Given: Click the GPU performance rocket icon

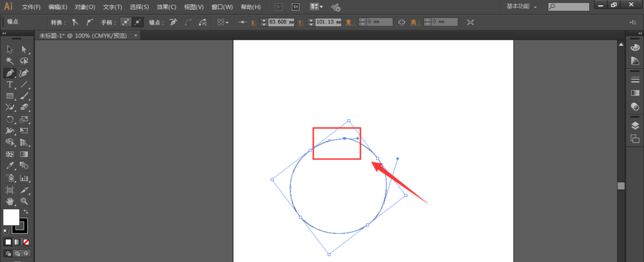Looking at the screenshot, I should (x=336, y=7).
